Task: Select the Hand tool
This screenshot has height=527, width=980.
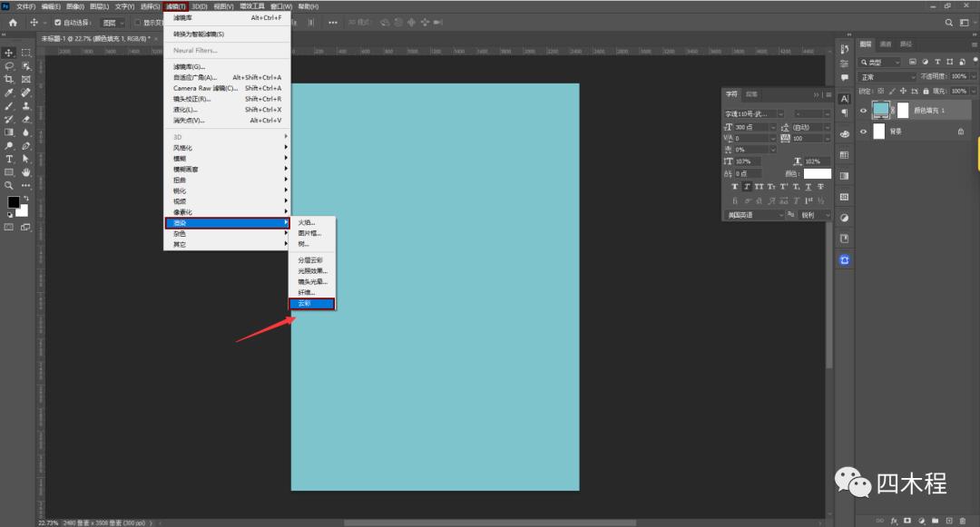Action: tap(26, 172)
